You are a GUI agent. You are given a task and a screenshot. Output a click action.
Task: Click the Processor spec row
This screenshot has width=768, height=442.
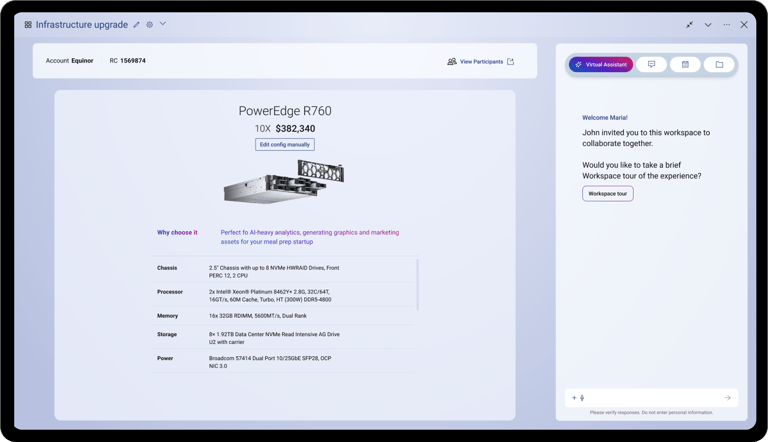[283, 295]
